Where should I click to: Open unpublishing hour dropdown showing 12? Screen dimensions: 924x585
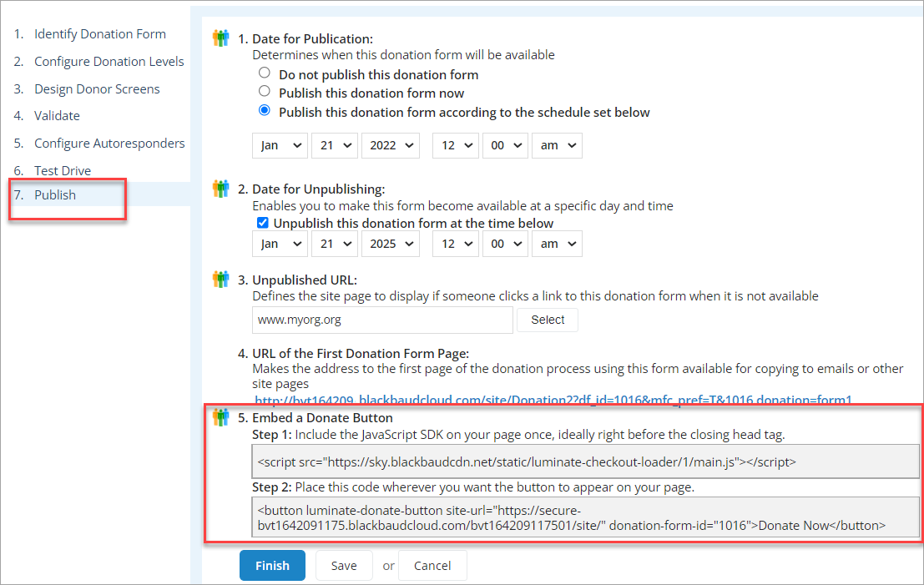pos(456,244)
